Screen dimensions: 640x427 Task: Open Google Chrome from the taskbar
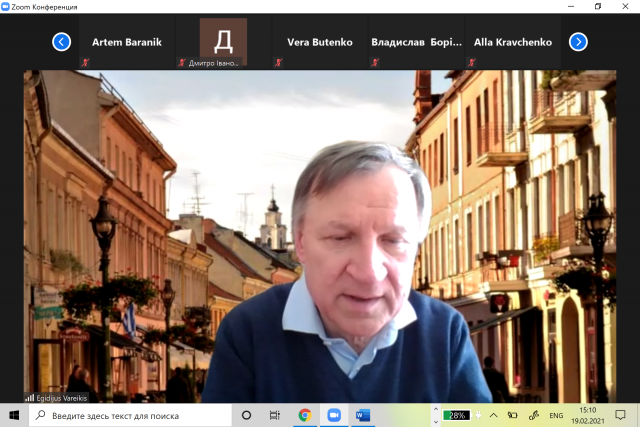(x=304, y=415)
